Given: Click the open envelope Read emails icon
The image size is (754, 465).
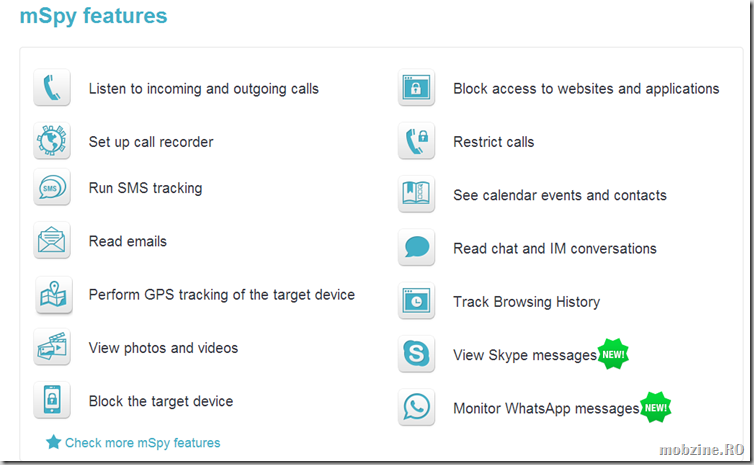Looking at the screenshot, I should point(52,240).
